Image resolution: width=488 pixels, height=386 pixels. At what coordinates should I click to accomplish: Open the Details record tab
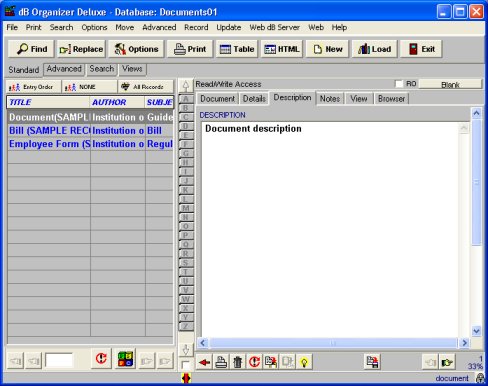254,99
